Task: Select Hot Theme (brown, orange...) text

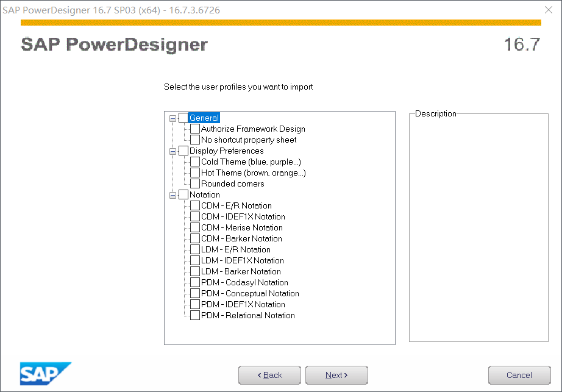Action: [x=254, y=173]
